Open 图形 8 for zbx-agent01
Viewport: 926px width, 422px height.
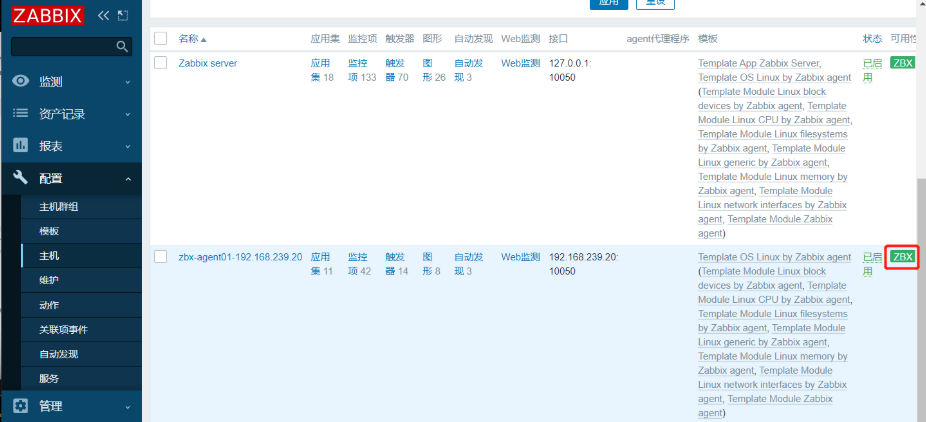coord(432,264)
